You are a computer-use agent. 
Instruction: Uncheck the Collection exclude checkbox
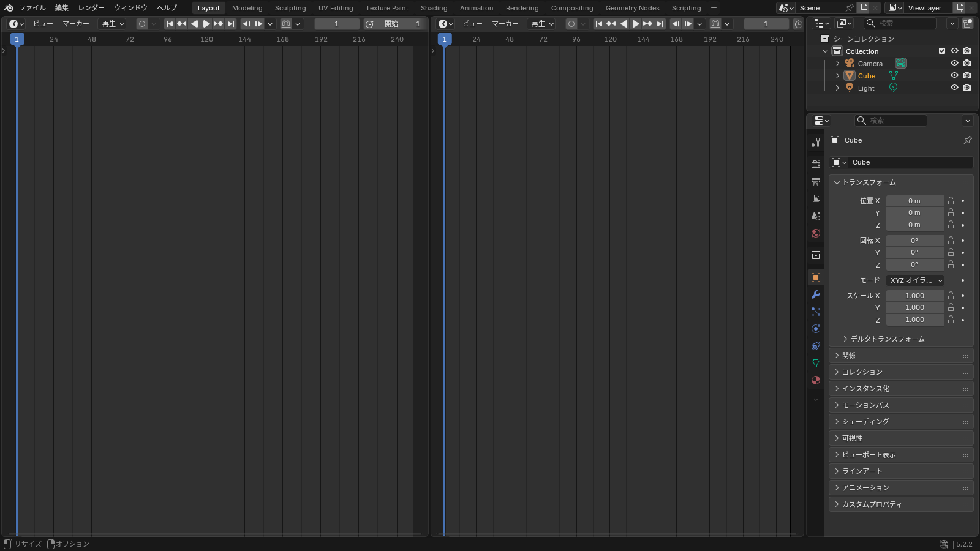(942, 51)
